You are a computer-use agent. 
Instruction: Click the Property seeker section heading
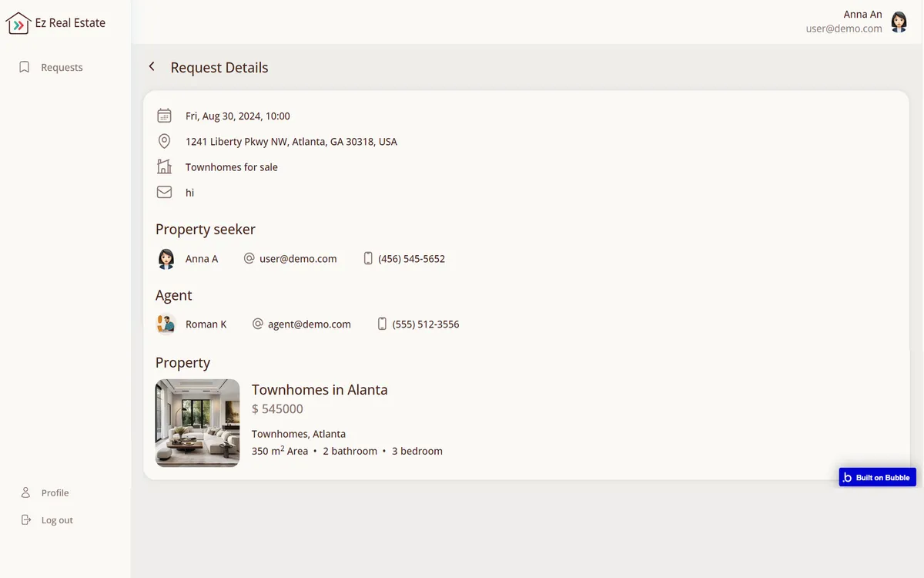point(206,229)
